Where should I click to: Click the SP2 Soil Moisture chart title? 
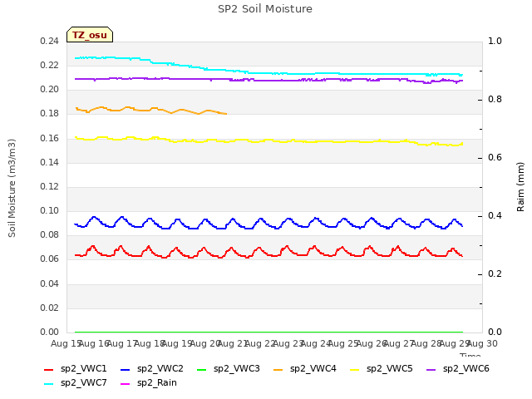(265, 9)
